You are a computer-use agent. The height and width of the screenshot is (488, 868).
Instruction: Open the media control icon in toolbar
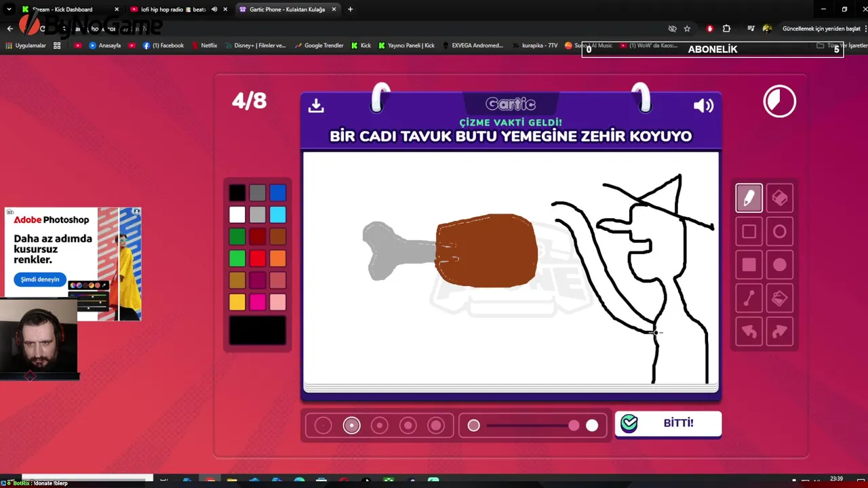(x=751, y=28)
